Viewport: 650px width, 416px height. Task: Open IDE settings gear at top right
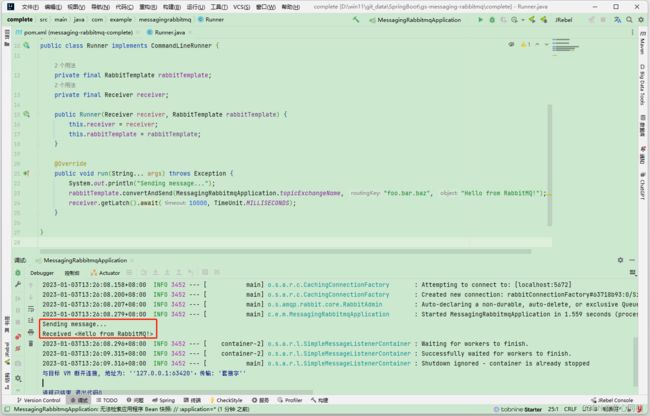tap(641, 19)
